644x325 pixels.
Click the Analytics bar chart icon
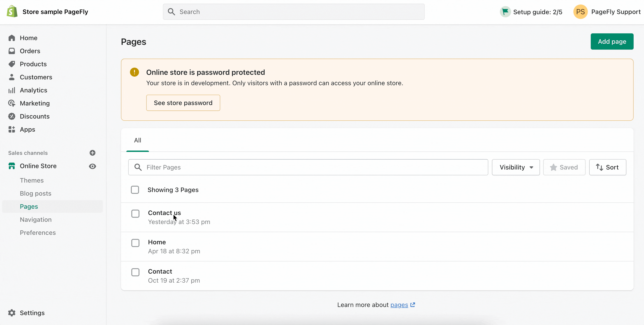coord(12,90)
